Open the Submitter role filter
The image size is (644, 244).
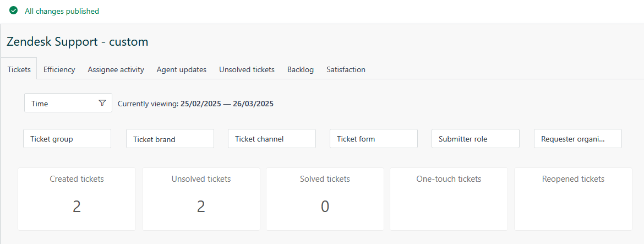click(x=476, y=139)
